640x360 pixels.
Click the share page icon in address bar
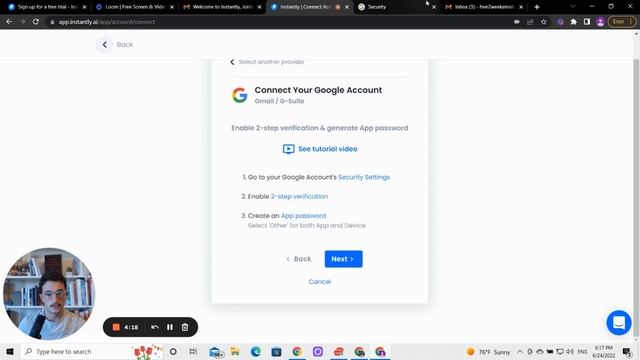click(x=530, y=22)
